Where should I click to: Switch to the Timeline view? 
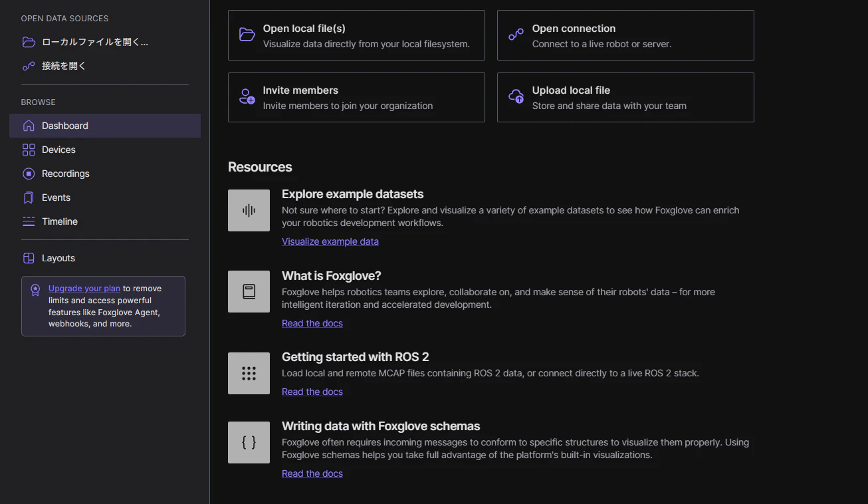pos(105,221)
